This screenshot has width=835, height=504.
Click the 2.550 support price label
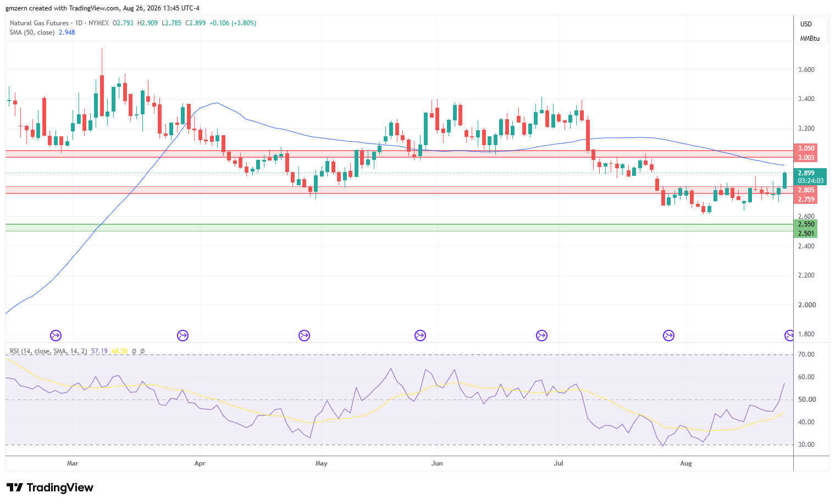[x=806, y=224]
